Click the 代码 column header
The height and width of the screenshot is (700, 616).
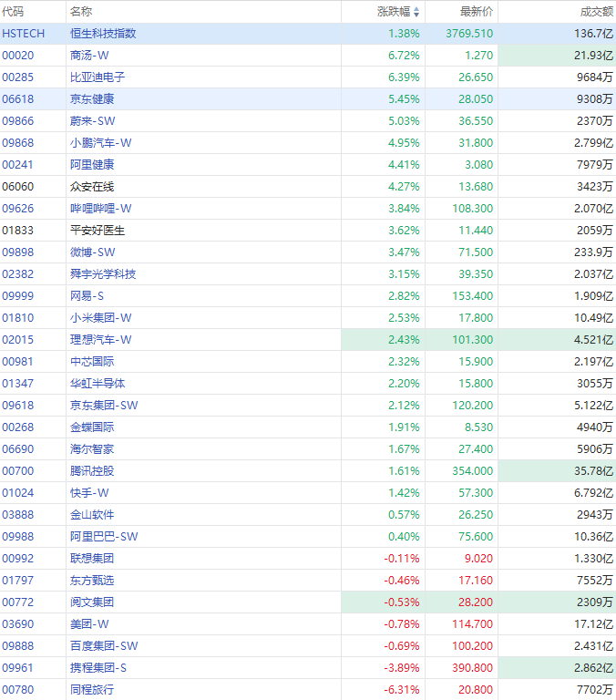[13, 12]
